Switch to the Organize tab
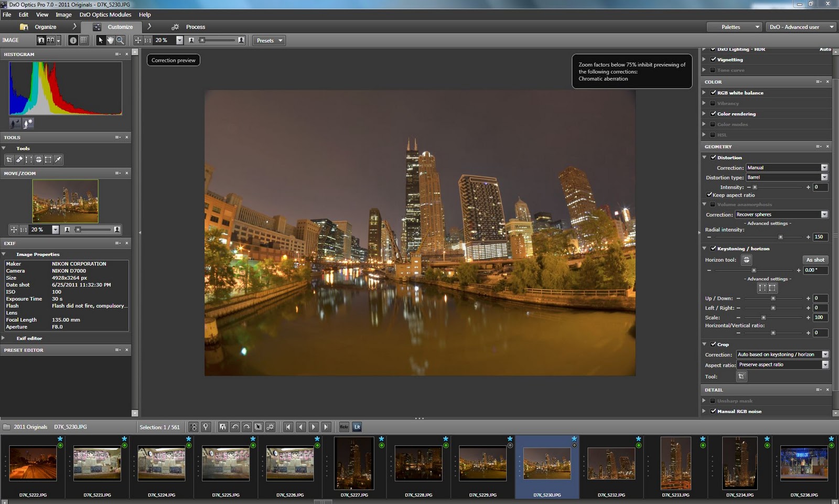The width and height of the screenshot is (839, 504). (45, 27)
